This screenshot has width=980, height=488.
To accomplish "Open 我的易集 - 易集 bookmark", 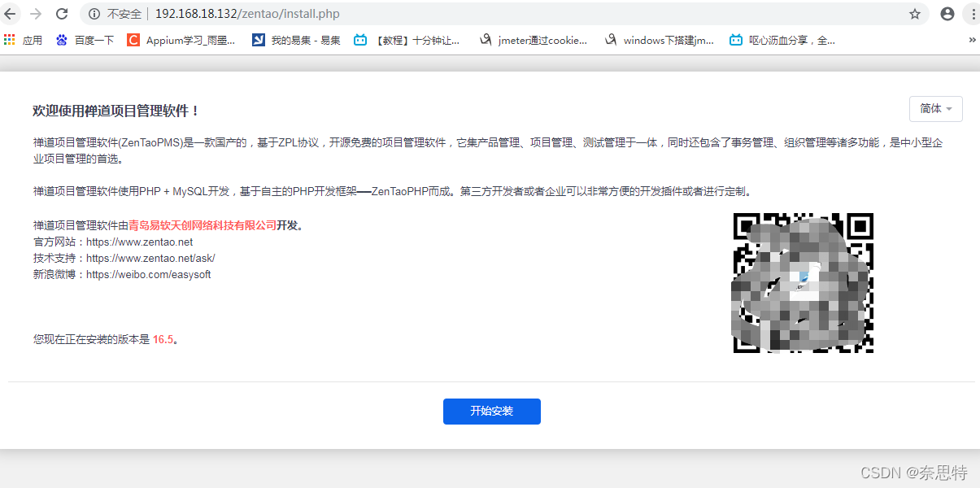I will pos(306,40).
